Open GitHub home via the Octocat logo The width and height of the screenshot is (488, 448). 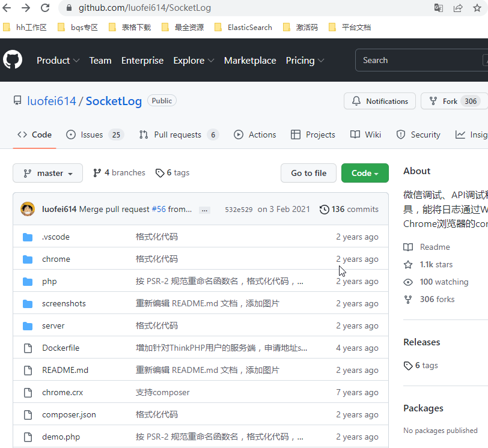(x=13, y=59)
